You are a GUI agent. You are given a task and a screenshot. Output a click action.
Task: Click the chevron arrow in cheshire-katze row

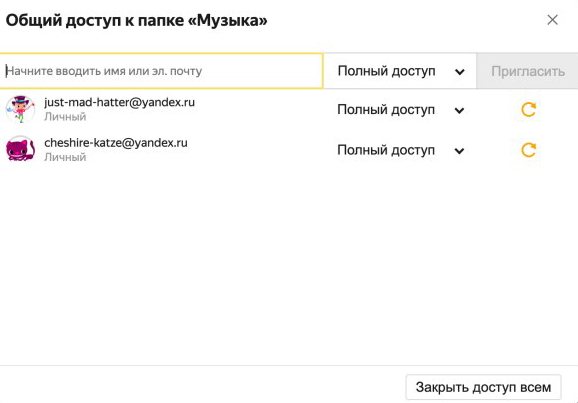(x=459, y=151)
